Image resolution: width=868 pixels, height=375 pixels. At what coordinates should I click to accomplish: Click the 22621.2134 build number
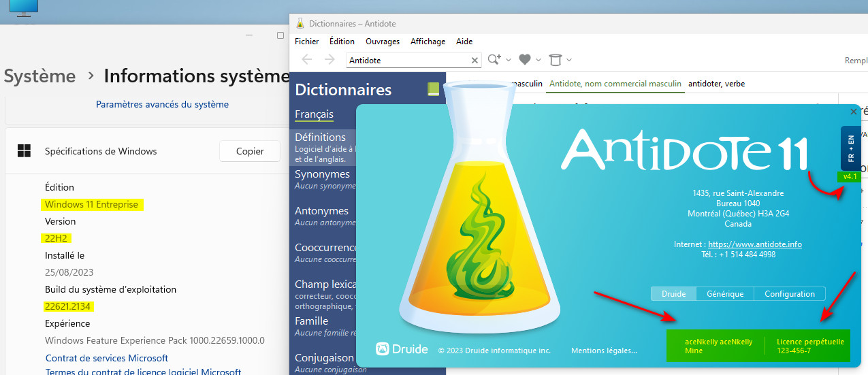coord(68,306)
